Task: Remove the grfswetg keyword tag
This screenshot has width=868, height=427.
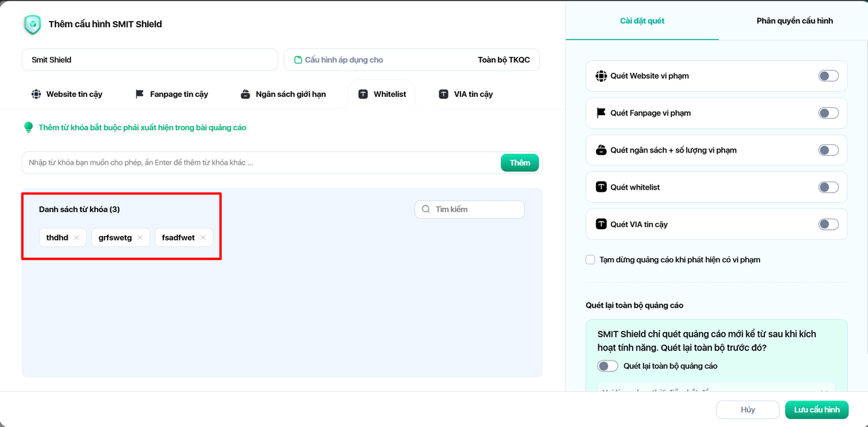Action: tap(140, 238)
